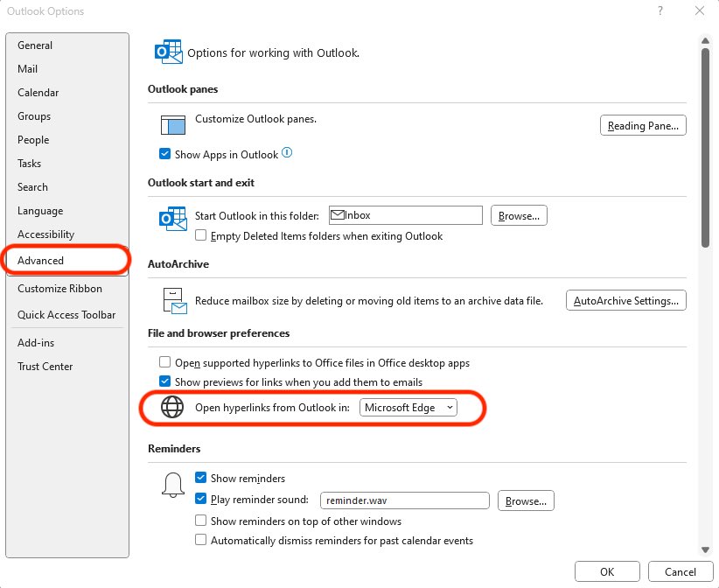Image resolution: width=719 pixels, height=588 pixels.
Task: Click the bell icon in the Reminders section
Action: pyautogui.click(x=173, y=486)
